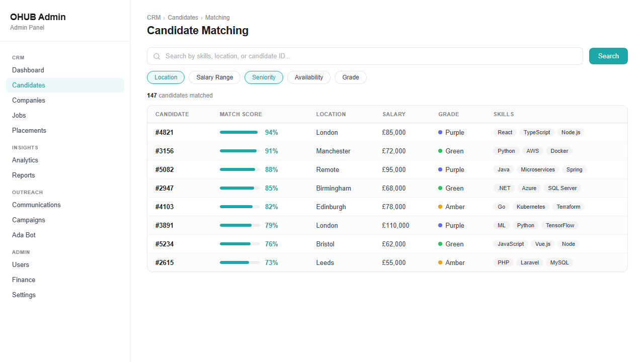Click the OHUB Admin title

[38, 17]
